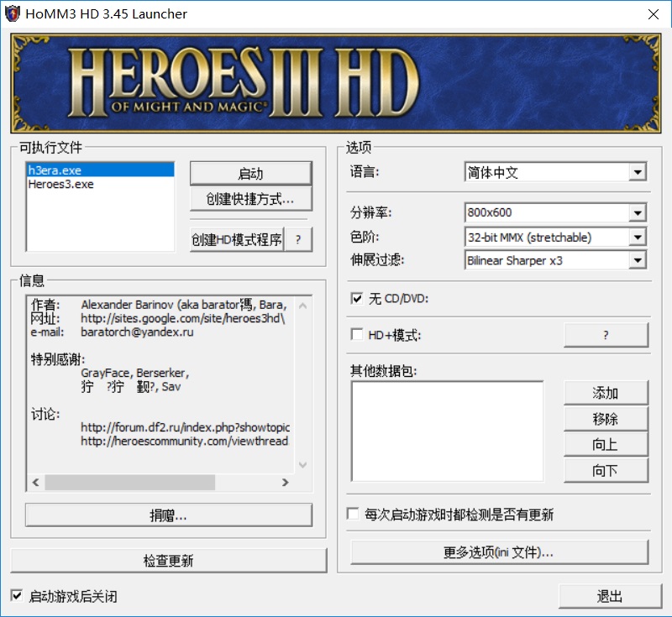Open help for 创建HD模式程序
Viewport: 672px width, 617px height.
click(298, 239)
